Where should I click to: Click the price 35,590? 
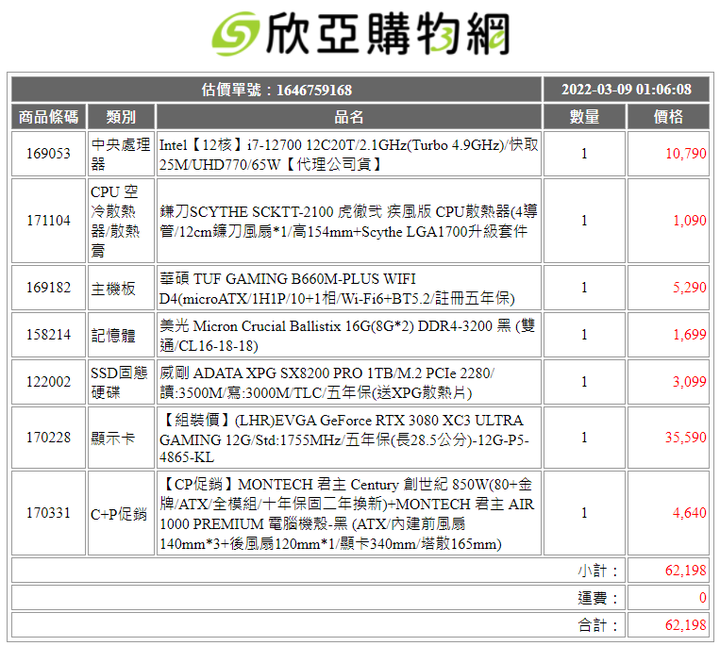coord(686,438)
